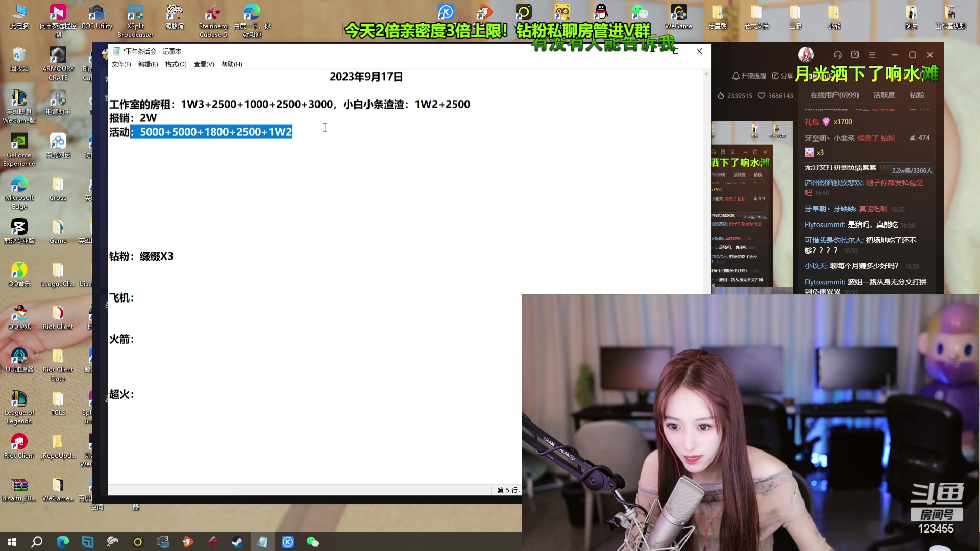
Task: Open Windows search from the taskbar
Action: (x=37, y=542)
